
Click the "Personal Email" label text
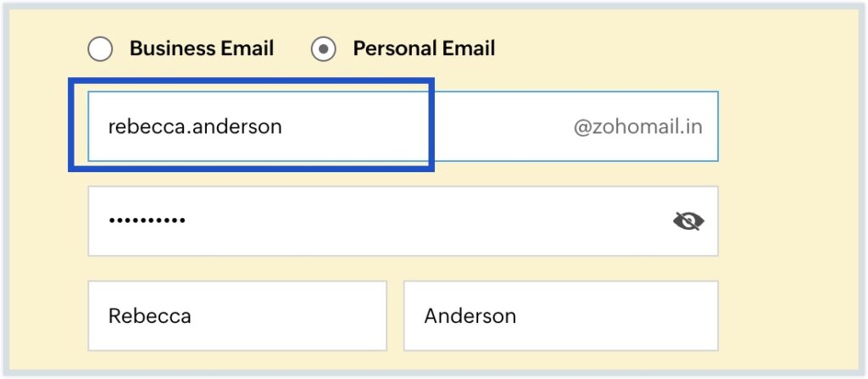(x=424, y=49)
